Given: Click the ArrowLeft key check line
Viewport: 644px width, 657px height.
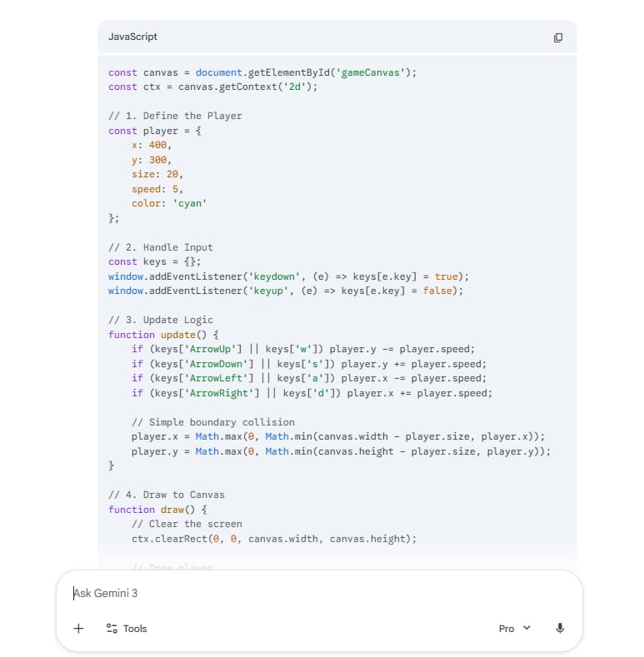Looking at the screenshot, I should click(x=309, y=378).
